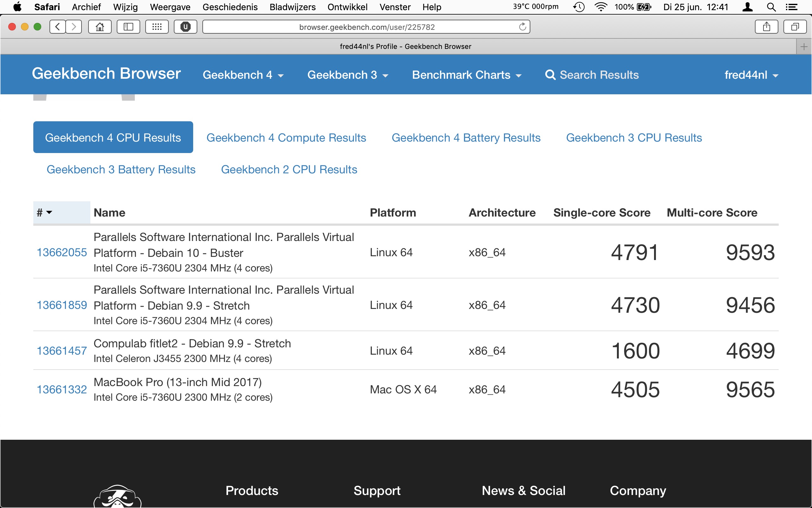
Task: Show Top Sites grid icon
Action: click(x=157, y=27)
